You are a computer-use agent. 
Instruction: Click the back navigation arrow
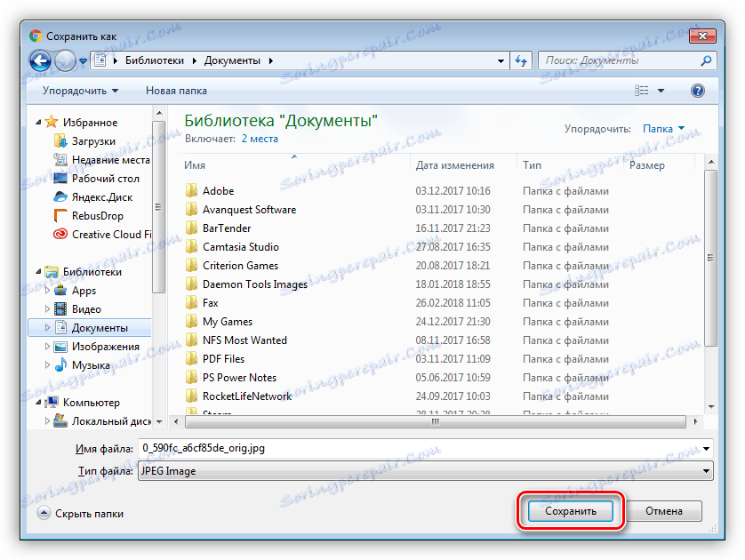point(40,60)
